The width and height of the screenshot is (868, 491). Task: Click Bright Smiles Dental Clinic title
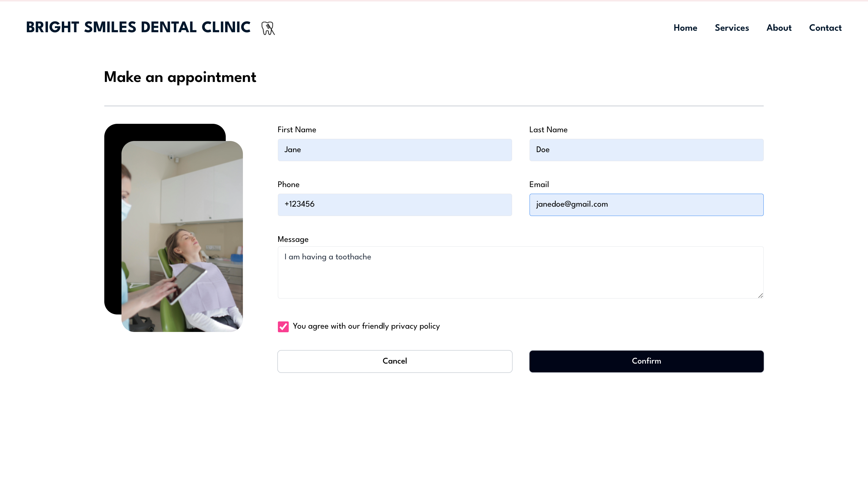click(x=138, y=28)
